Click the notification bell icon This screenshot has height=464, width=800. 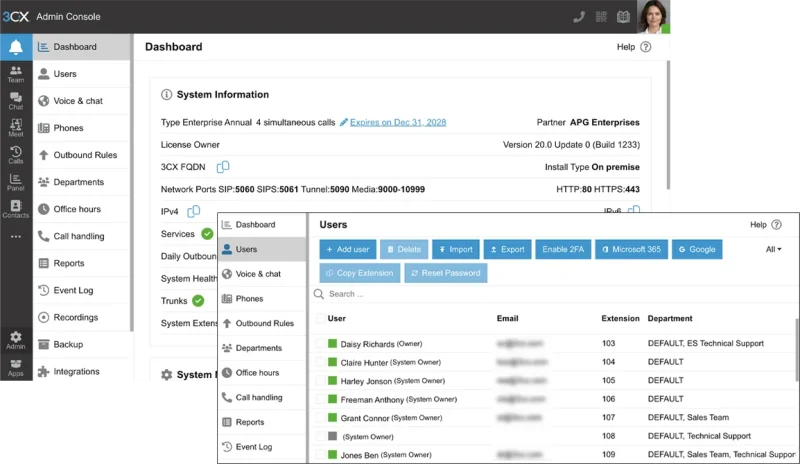pos(16,47)
